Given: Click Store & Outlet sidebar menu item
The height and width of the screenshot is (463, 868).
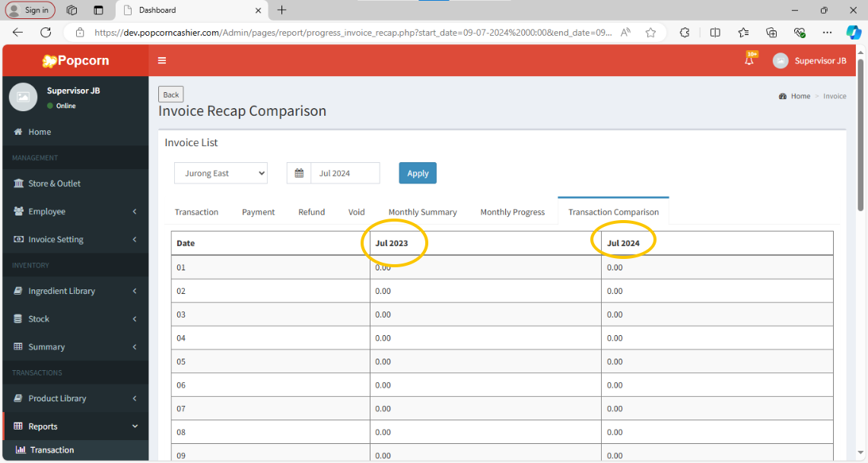Looking at the screenshot, I should pyautogui.click(x=75, y=184).
